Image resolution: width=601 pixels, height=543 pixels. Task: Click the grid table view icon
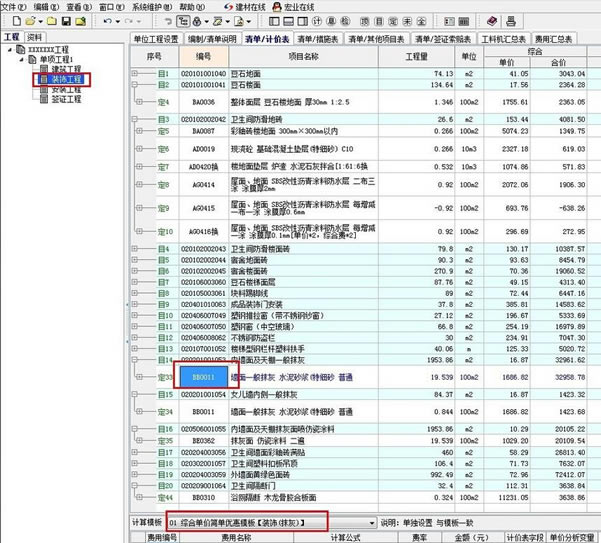coord(464,21)
